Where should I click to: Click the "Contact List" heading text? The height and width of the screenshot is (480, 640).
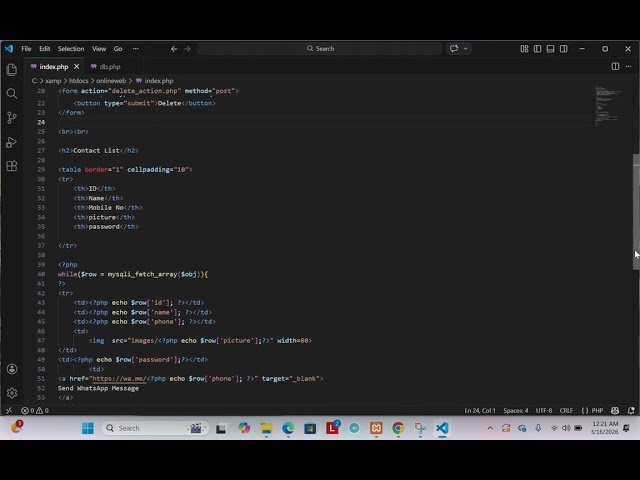click(96, 151)
